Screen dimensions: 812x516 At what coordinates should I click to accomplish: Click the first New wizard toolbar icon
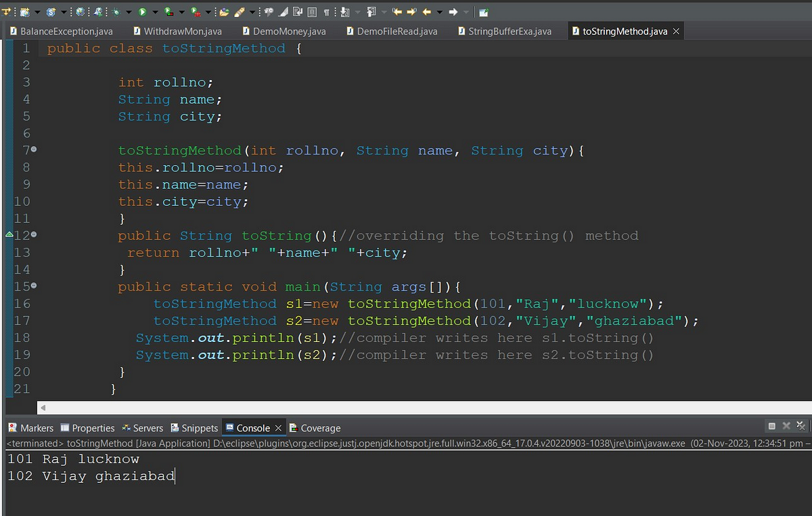25,12
